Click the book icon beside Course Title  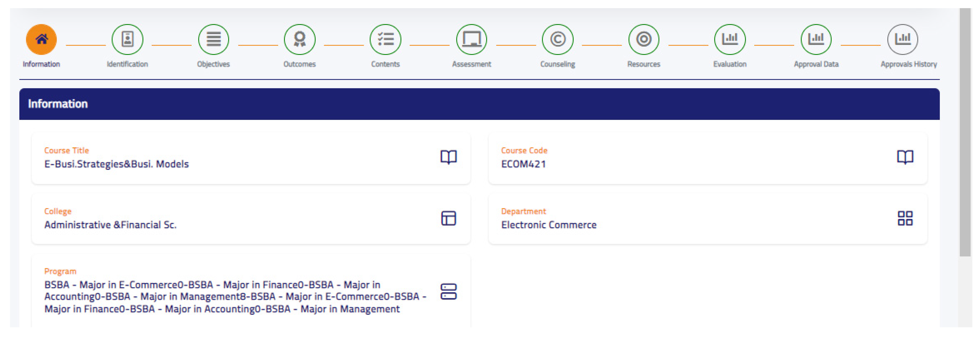tap(449, 157)
